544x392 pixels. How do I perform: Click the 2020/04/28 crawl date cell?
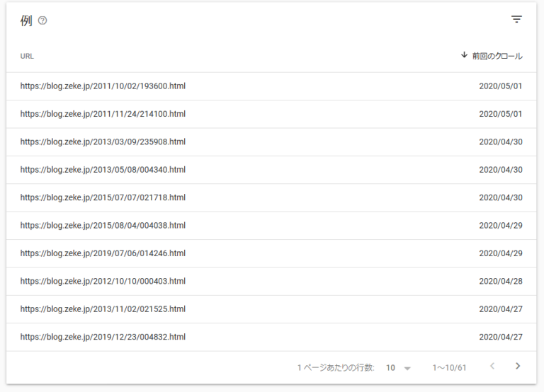point(500,281)
